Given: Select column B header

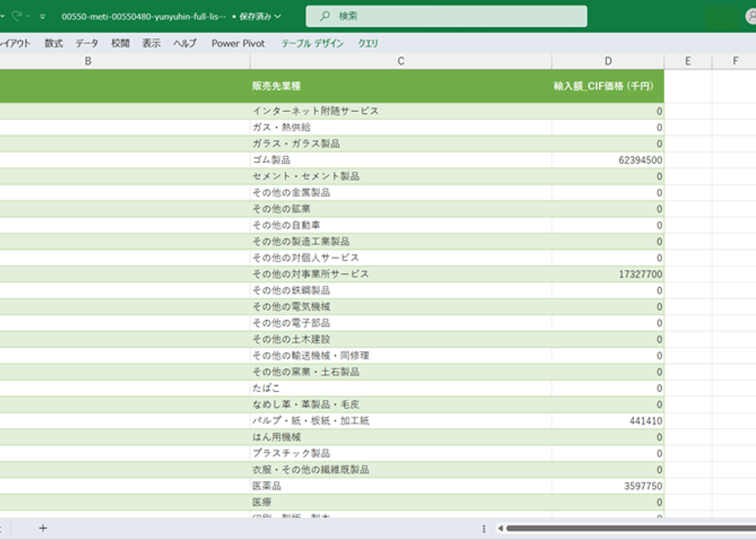Looking at the screenshot, I should tap(88, 61).
